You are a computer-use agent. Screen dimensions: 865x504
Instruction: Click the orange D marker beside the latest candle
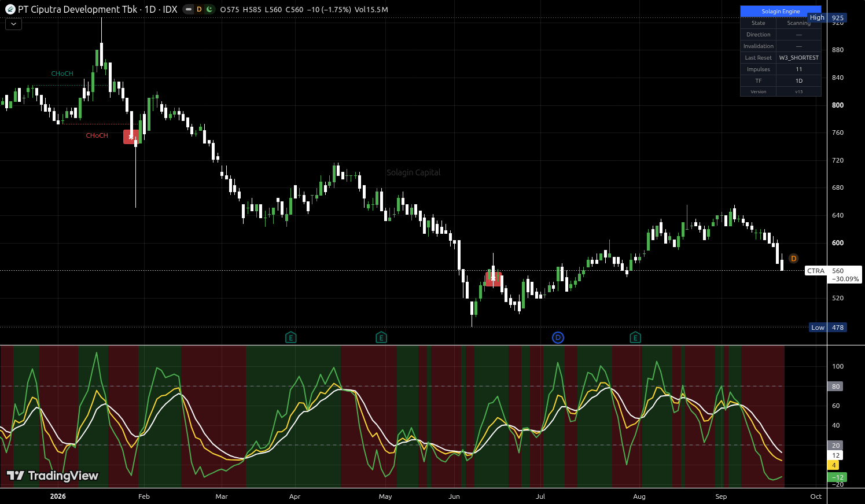click(x=794, y=259)
